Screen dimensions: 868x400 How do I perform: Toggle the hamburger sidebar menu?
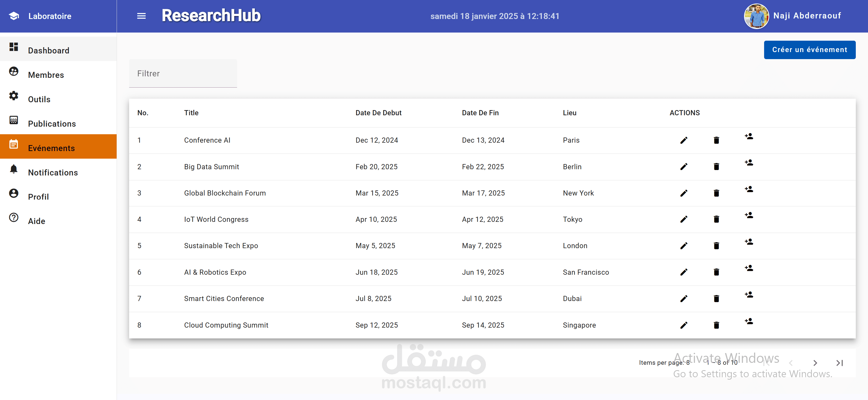(x=141, y=16)
